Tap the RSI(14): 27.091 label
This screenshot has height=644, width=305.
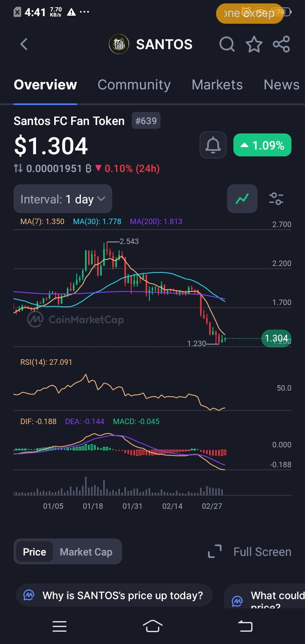46,362
